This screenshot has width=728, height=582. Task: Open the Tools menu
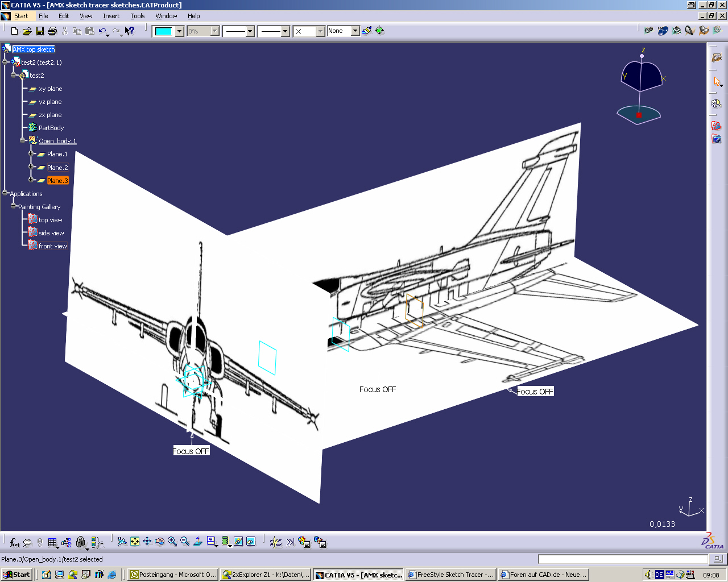tap(137, 16)
